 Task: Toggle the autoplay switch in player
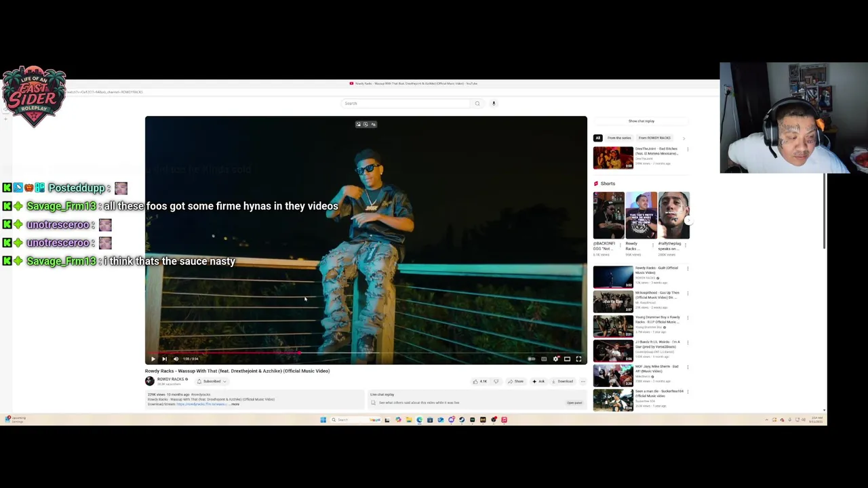532,359
